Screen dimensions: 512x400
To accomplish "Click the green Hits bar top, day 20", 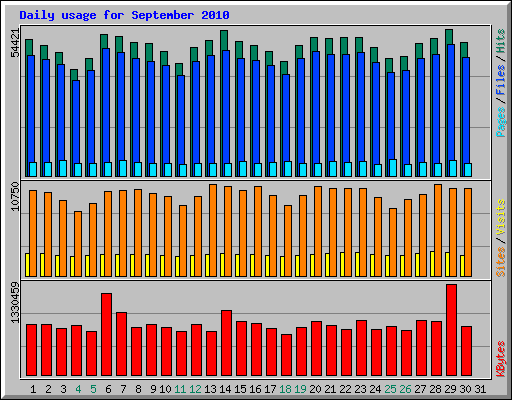I will tap(314, 44).
